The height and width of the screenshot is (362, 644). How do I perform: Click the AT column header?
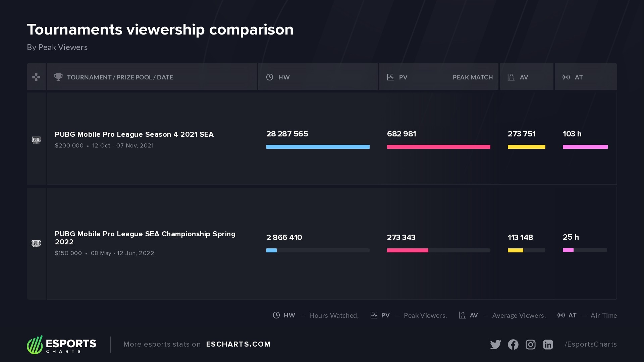579,77
